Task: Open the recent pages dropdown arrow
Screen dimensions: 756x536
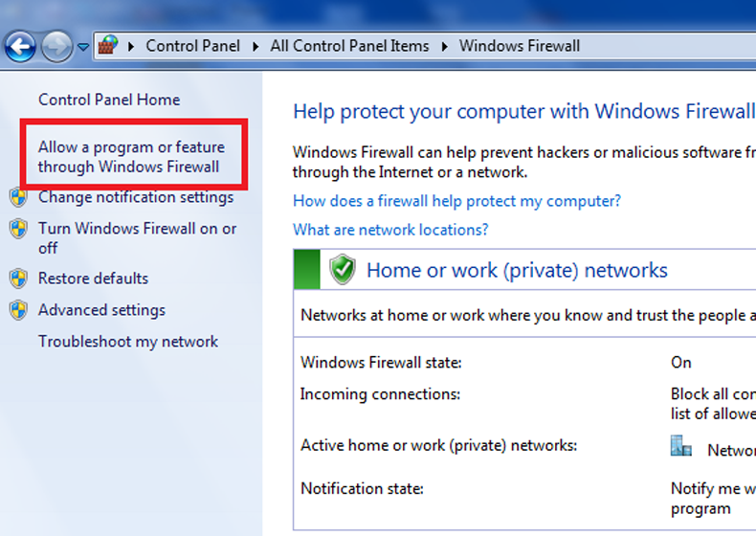Action: pyautogui.click(x=83, y=46)
